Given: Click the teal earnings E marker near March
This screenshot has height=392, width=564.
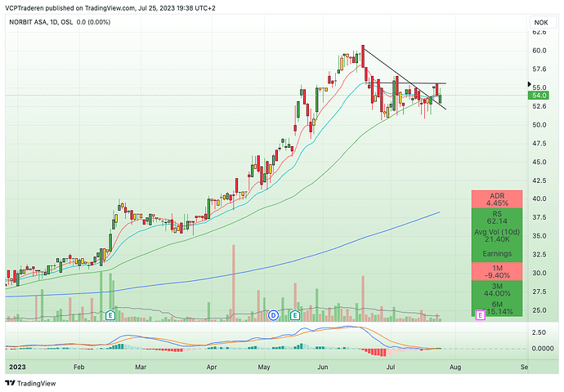Looking at the screenshot, I should click(110, 315).
